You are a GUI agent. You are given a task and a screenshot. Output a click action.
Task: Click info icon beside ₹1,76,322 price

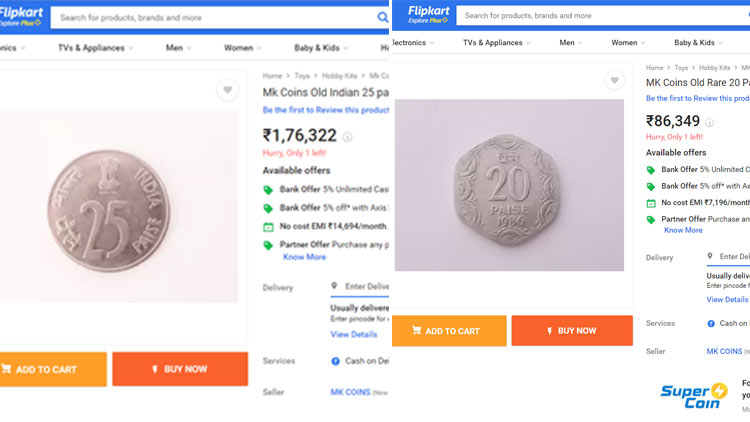click(x=347, y=137)
